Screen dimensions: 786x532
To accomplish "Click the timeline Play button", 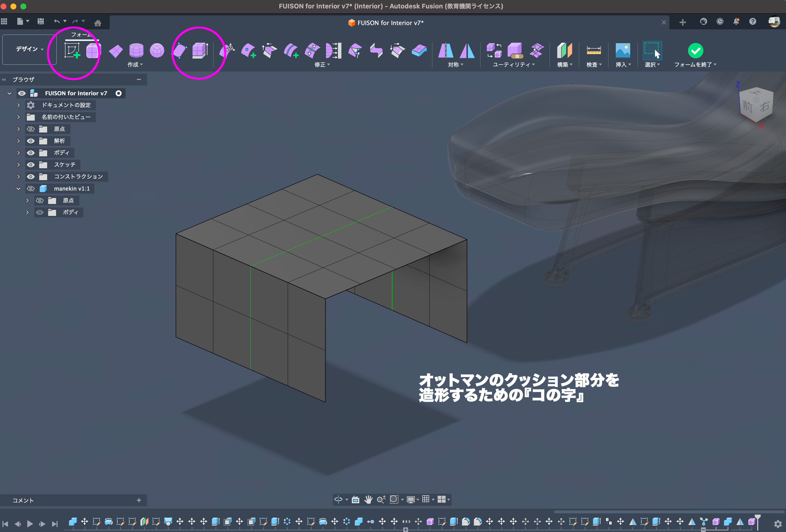I will [30, 524].
